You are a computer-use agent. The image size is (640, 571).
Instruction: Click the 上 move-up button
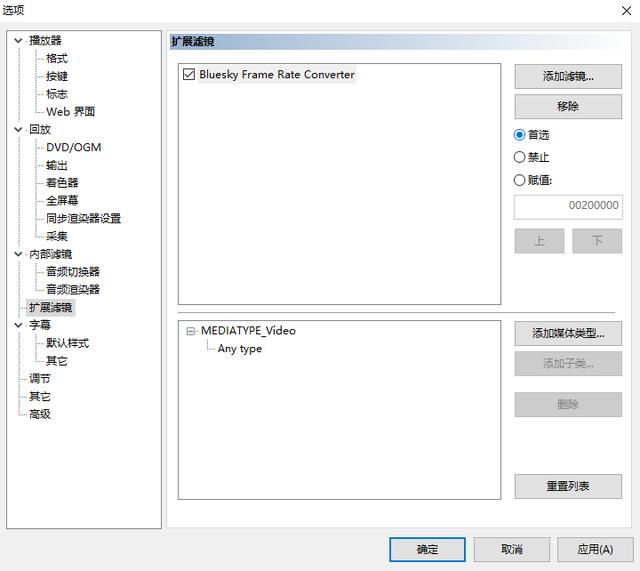coord(539,241)
